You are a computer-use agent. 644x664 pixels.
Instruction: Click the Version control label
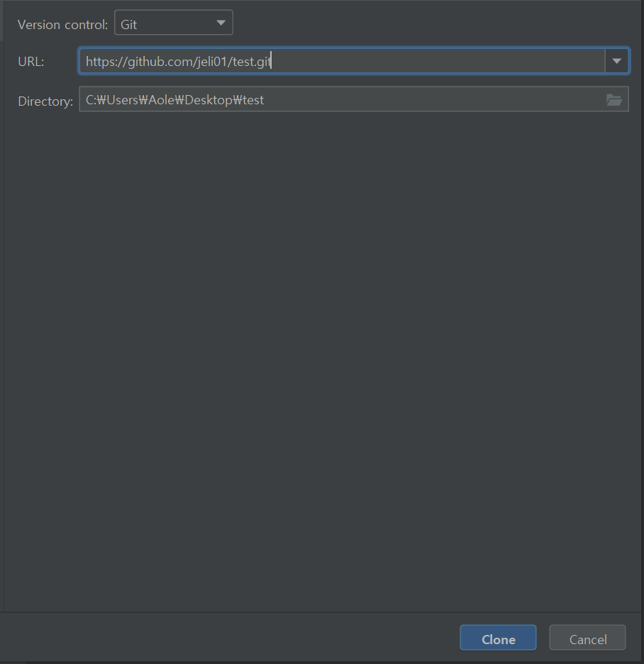[62, 24]
